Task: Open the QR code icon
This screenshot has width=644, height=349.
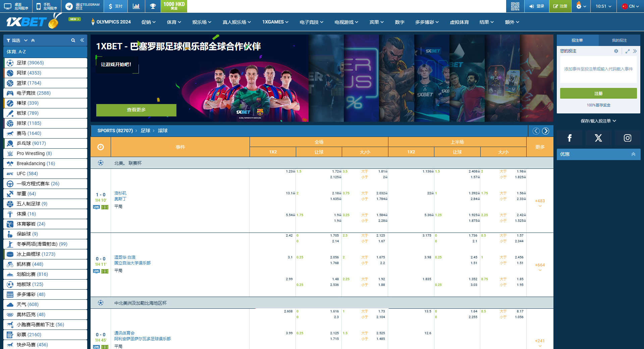Action: (515, 6)
